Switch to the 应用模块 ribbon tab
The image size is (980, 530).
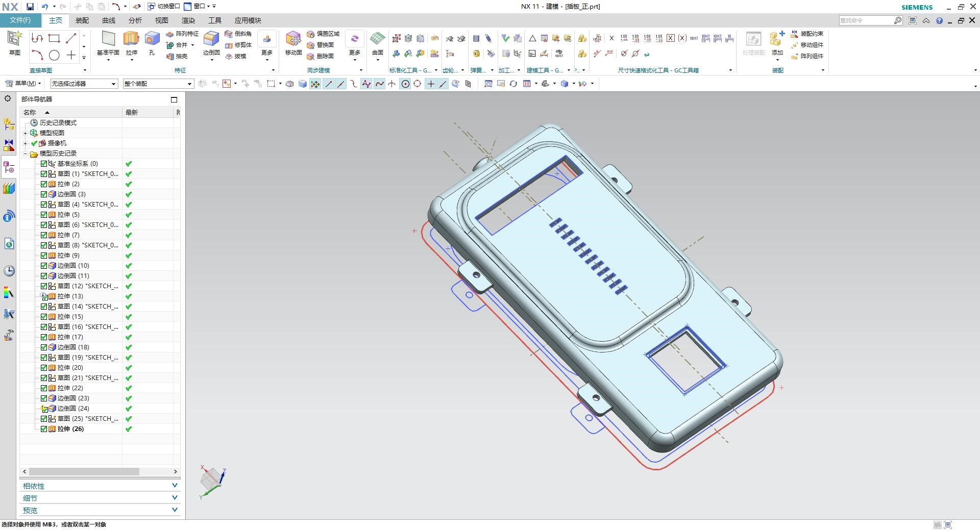point(248,20)
